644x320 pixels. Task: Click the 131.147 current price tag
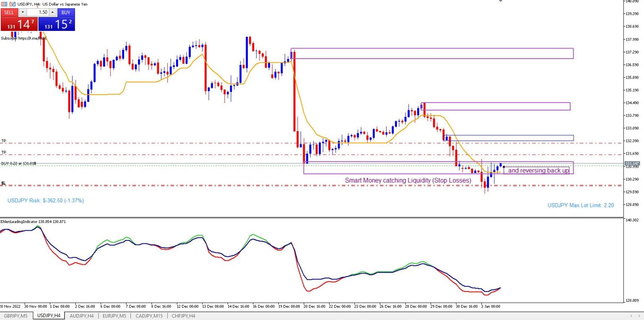click(x=632, y=163)
